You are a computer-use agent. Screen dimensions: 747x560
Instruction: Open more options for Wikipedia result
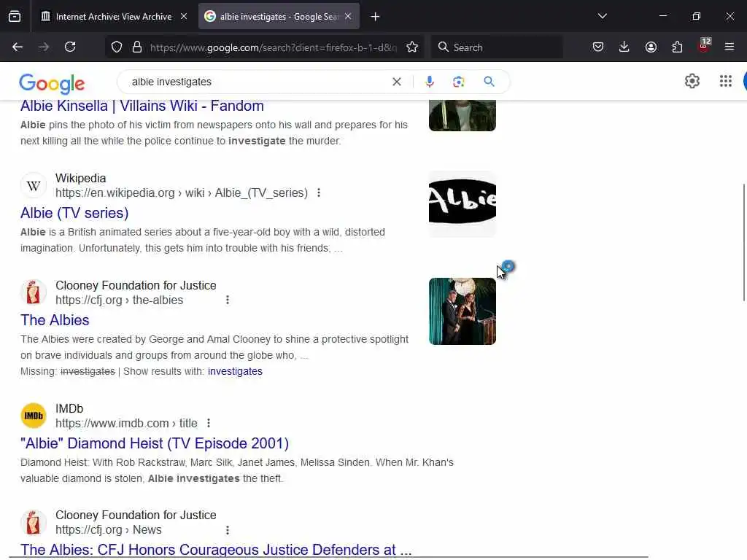click(319, 192)
